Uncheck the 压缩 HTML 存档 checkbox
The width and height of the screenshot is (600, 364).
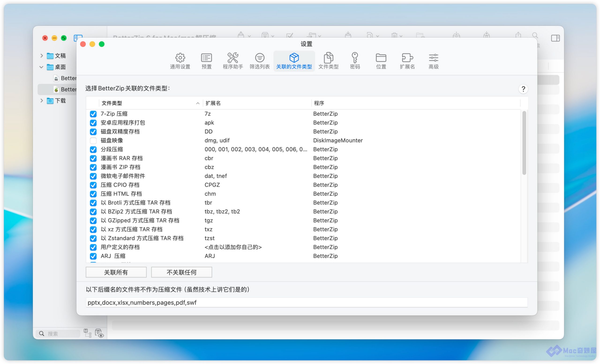[93, 194]
